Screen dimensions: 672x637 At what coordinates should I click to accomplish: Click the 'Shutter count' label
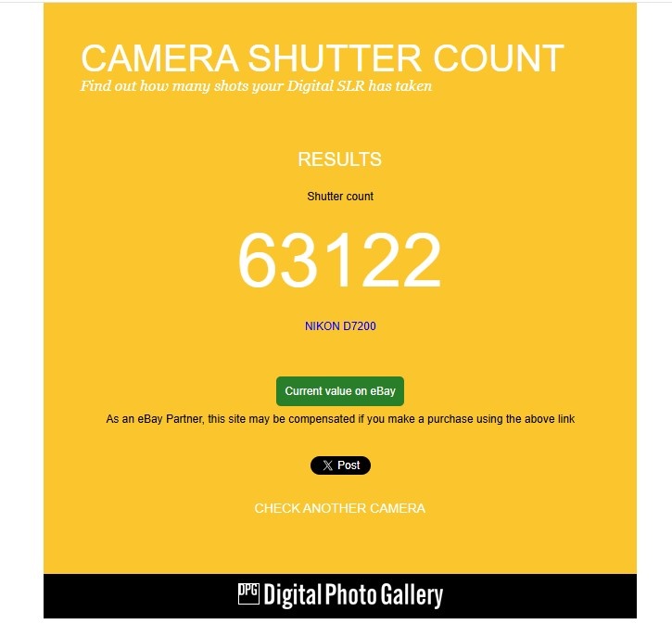click(340, 197)
